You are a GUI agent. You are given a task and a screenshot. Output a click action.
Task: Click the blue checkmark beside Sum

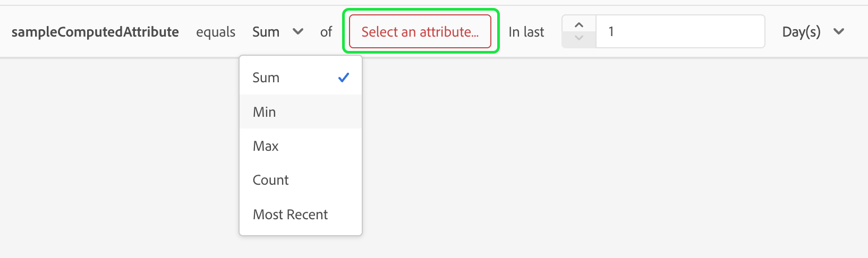coord(344,78)
